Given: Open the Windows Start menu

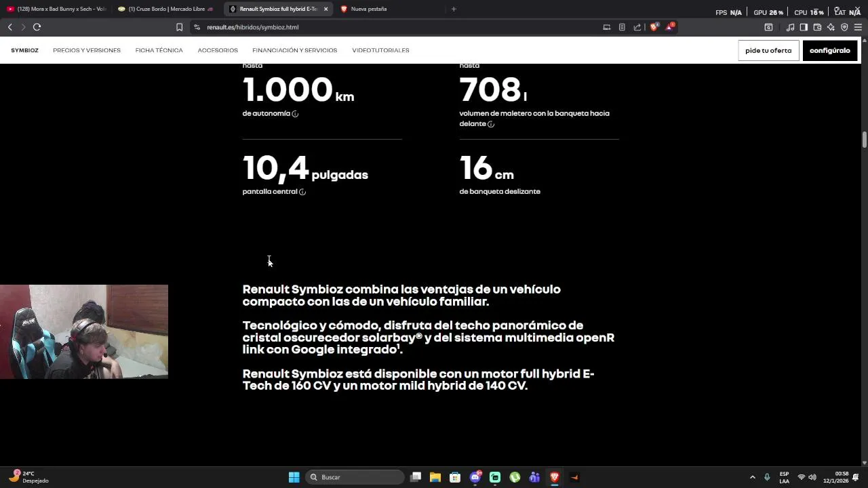Looking at the screenshot, I should [294, 477].
